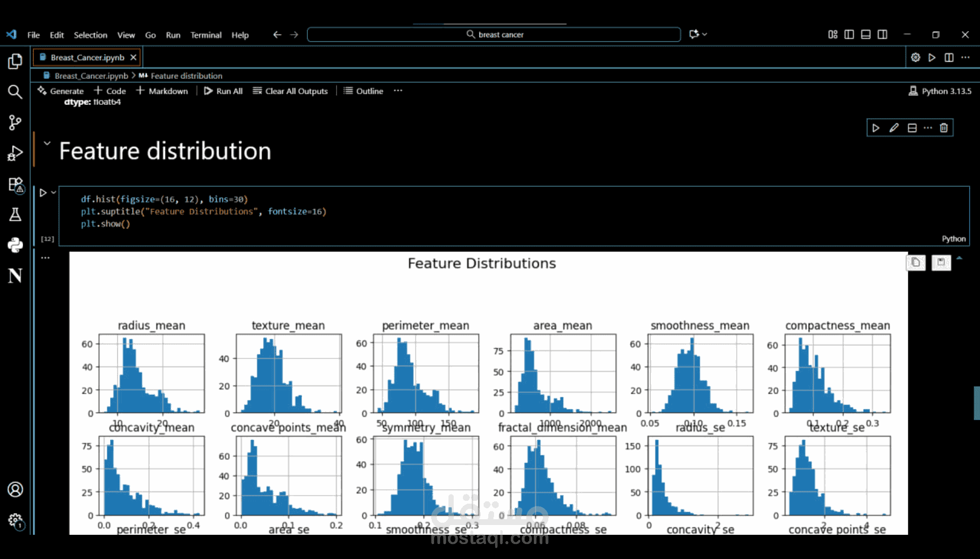Image resolution: width=980 pixels, height=559 pixels.
Task: Toggle the bottom Panel visibility
Action: tap(866, 35)
